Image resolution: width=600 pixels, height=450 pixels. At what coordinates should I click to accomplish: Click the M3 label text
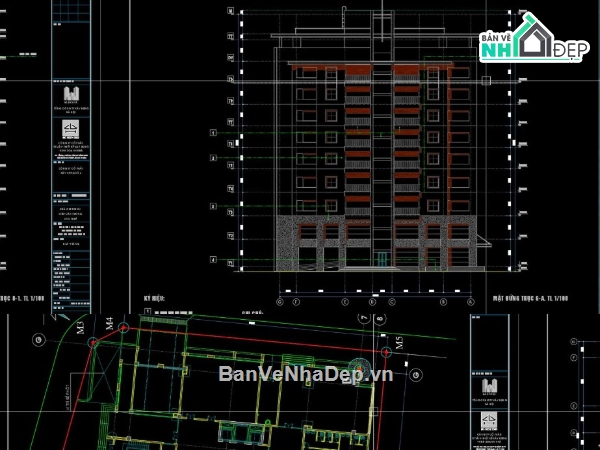click(80, 328)
